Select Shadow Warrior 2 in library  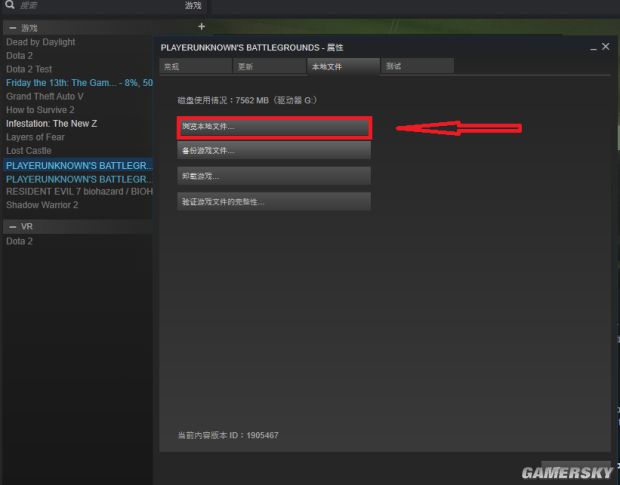click(x=42, y=204)
